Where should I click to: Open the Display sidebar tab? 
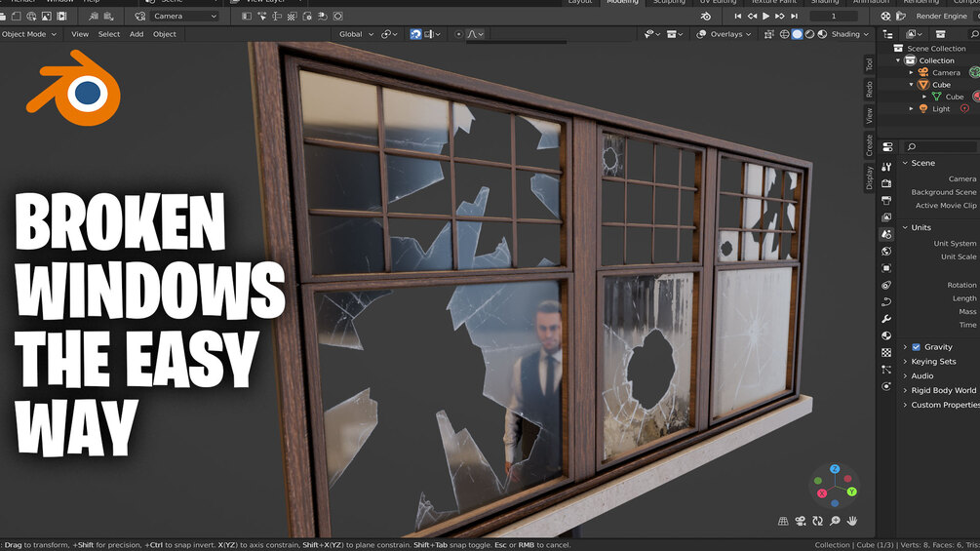click(x=869, y=178)
